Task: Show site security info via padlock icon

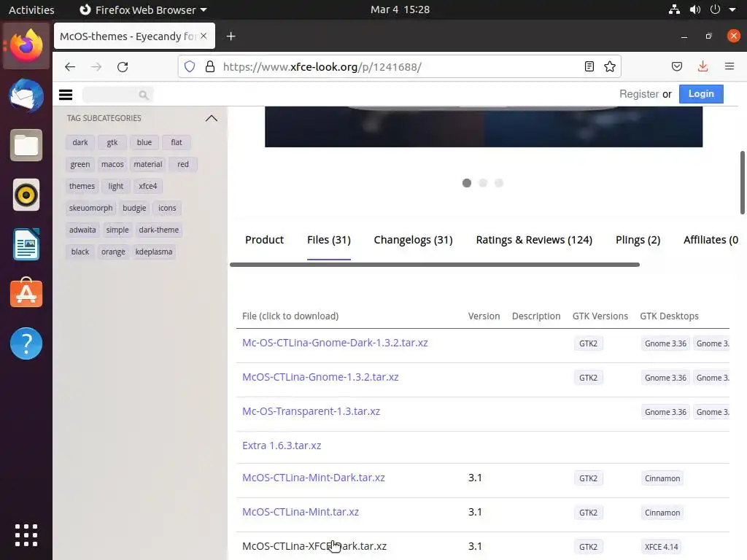Action: coord(209,66)
